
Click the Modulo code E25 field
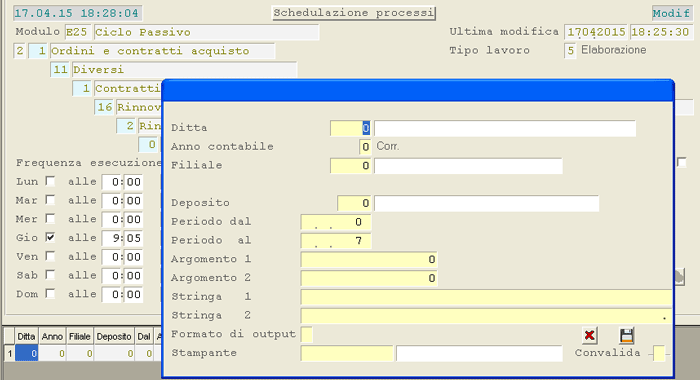point(77,32)
